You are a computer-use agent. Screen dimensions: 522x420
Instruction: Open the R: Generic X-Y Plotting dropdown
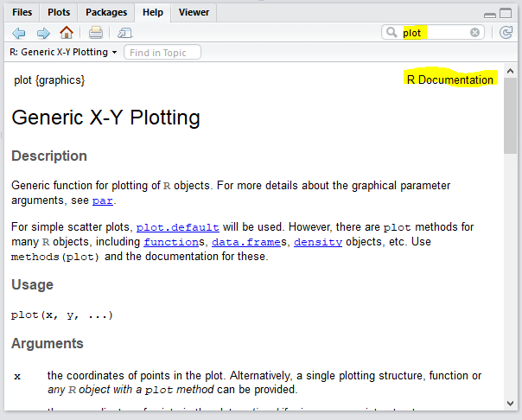pos(63,53)
